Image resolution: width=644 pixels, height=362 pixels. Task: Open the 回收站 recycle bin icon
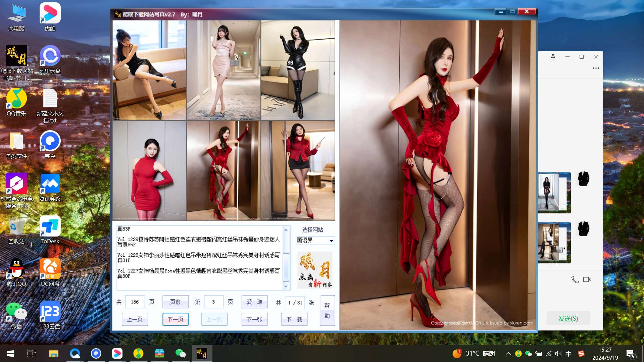coord(16,230)
